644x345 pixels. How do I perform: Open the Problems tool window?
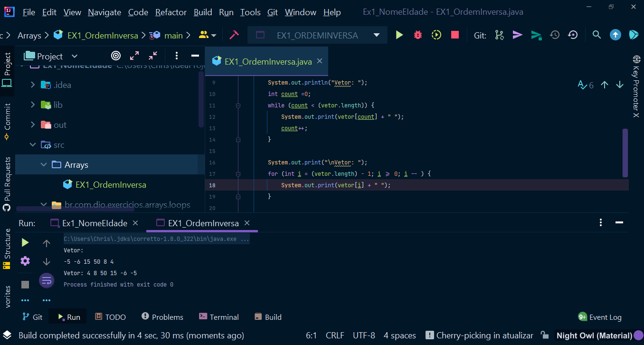(x=162, y=317)
